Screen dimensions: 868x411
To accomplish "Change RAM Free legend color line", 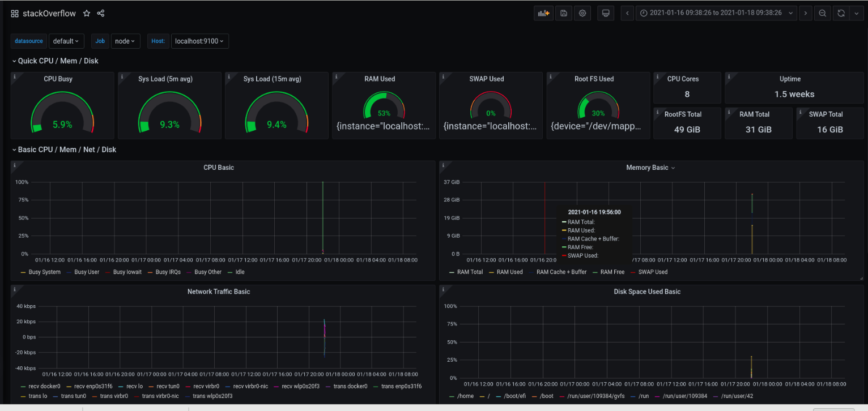I will pyautogui.click(x=595, y=272).
